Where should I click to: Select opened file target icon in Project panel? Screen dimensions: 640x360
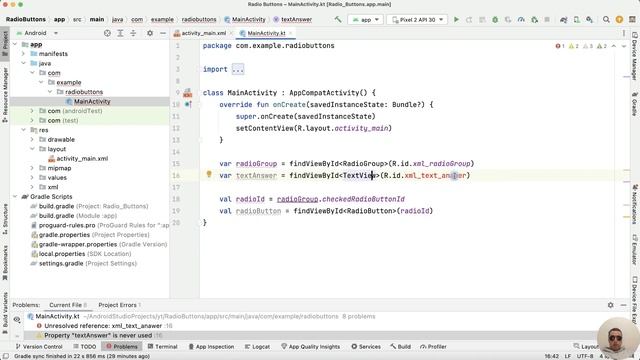tap(107, 33)
